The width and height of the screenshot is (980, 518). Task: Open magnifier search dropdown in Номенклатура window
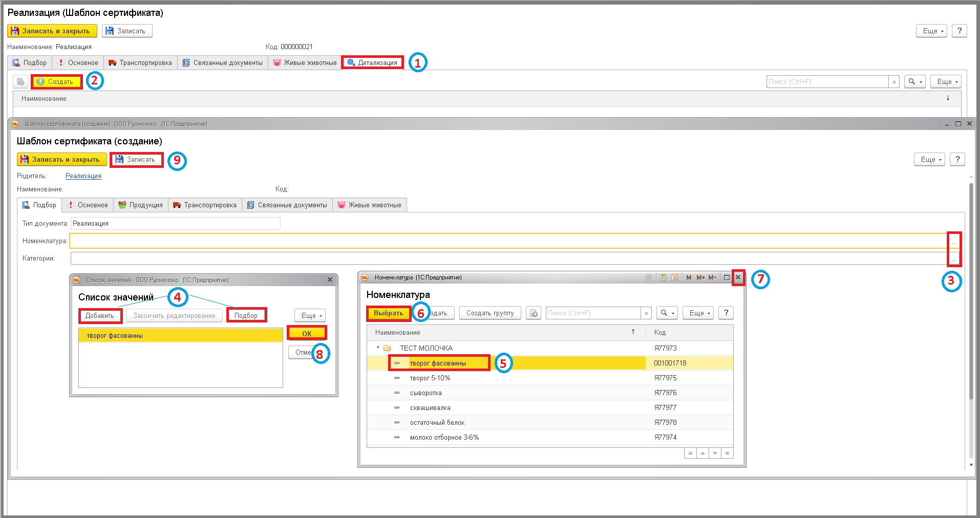point(667,313)
